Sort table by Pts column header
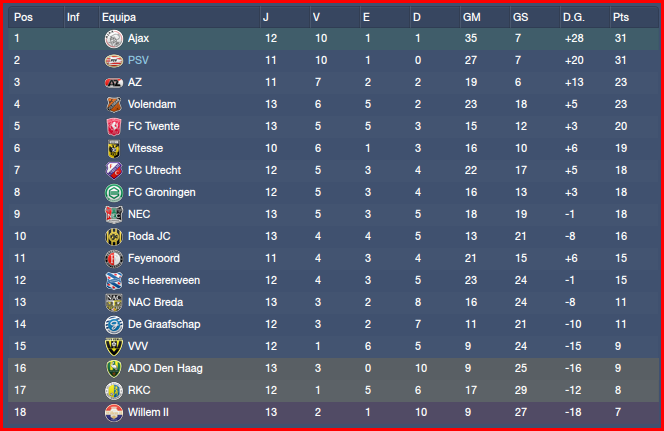 [x=620, y=17]
